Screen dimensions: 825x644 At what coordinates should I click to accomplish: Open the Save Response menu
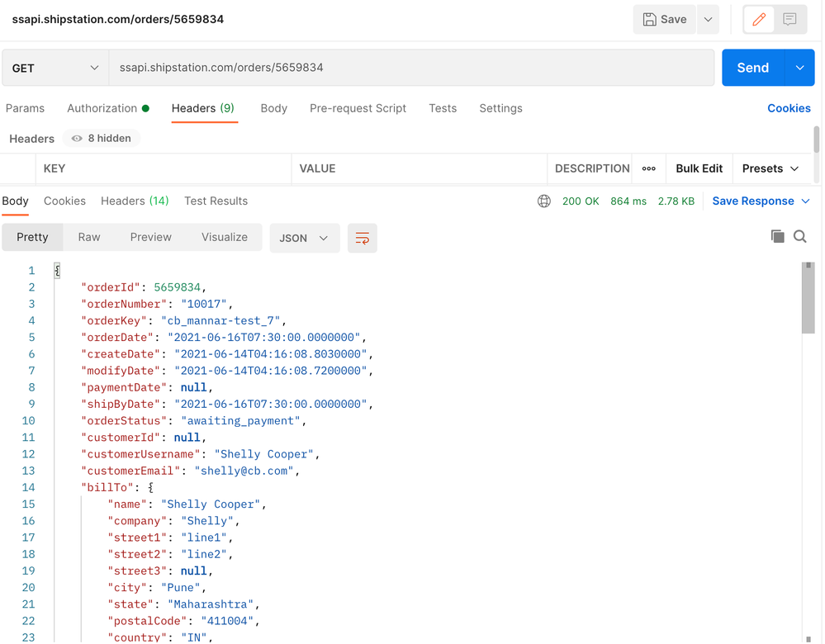coord(756,201)
